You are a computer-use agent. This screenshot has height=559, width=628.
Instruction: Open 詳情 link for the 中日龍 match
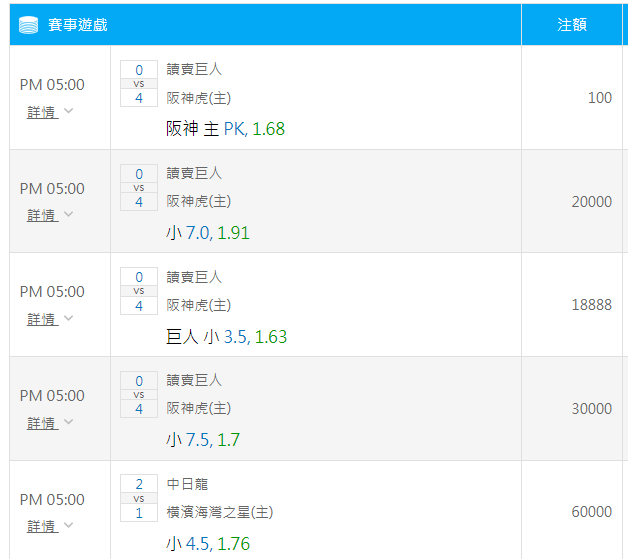(42, 526)
